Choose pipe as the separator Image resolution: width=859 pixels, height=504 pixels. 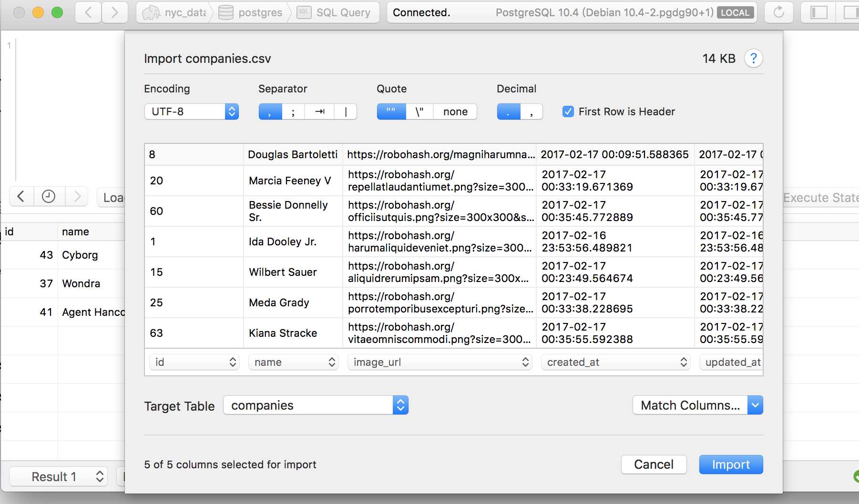click(x=346, y=112)
